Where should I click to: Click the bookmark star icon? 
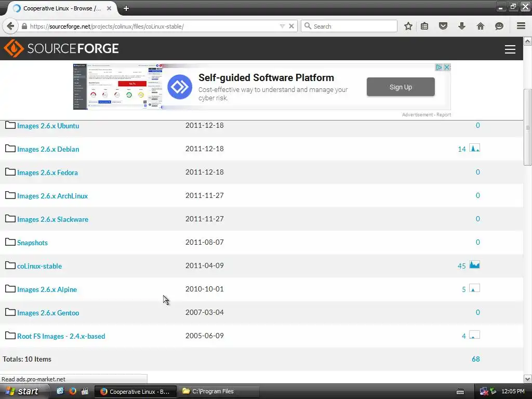[408, 26]
